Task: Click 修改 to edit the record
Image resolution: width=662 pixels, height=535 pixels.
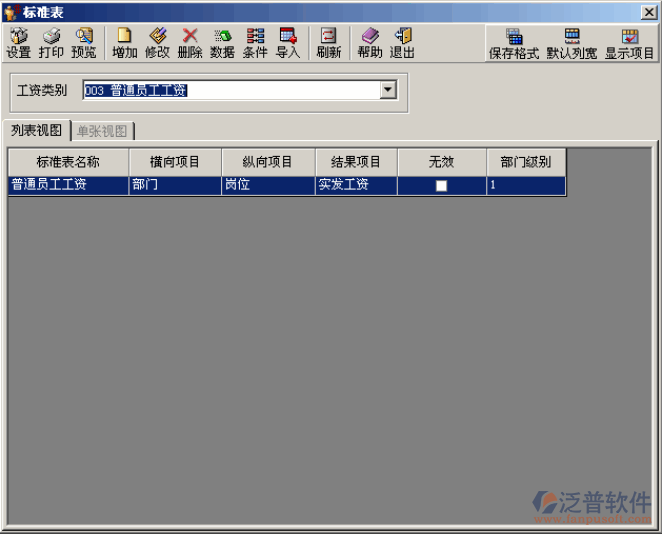Action: [x=157, y=43]
